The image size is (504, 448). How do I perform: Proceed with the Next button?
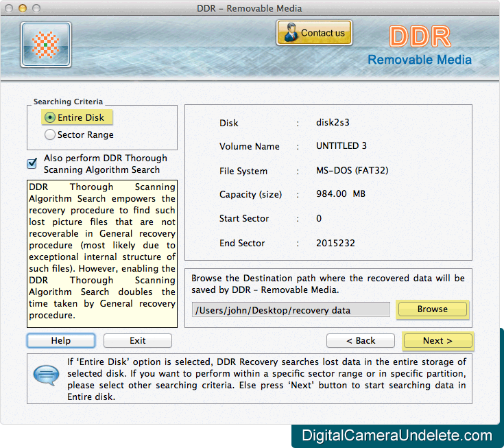[x=437, y=340]
